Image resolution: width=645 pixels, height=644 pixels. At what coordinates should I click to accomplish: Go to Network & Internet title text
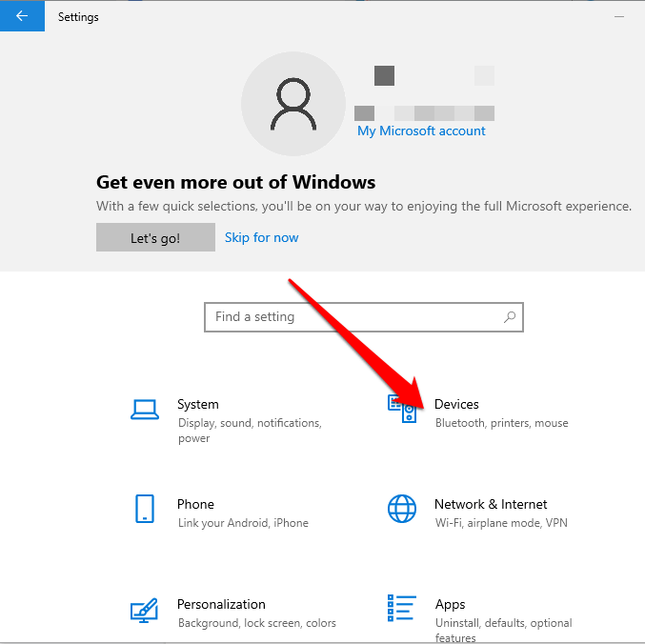point(491,504)
